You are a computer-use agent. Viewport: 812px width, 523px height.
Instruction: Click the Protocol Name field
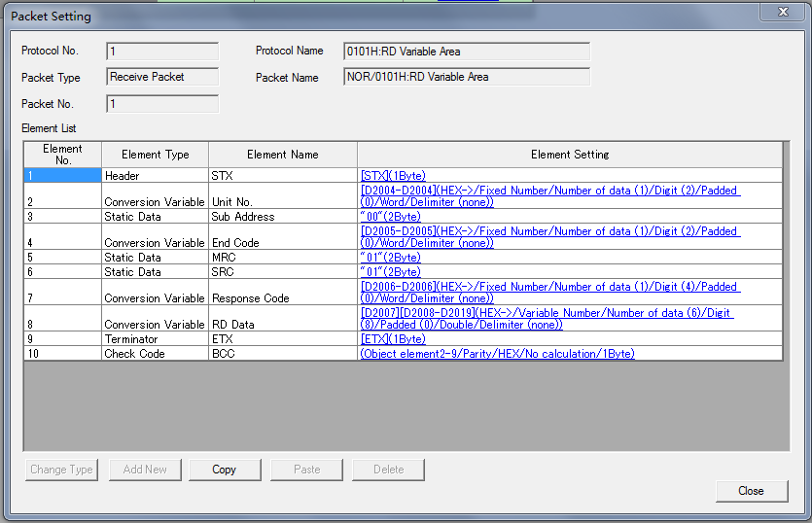[x=466, y=52]
